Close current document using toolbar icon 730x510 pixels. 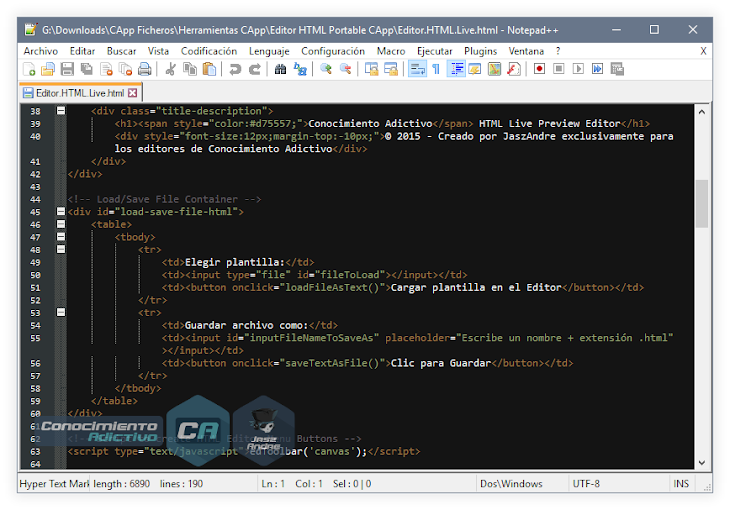106,69
